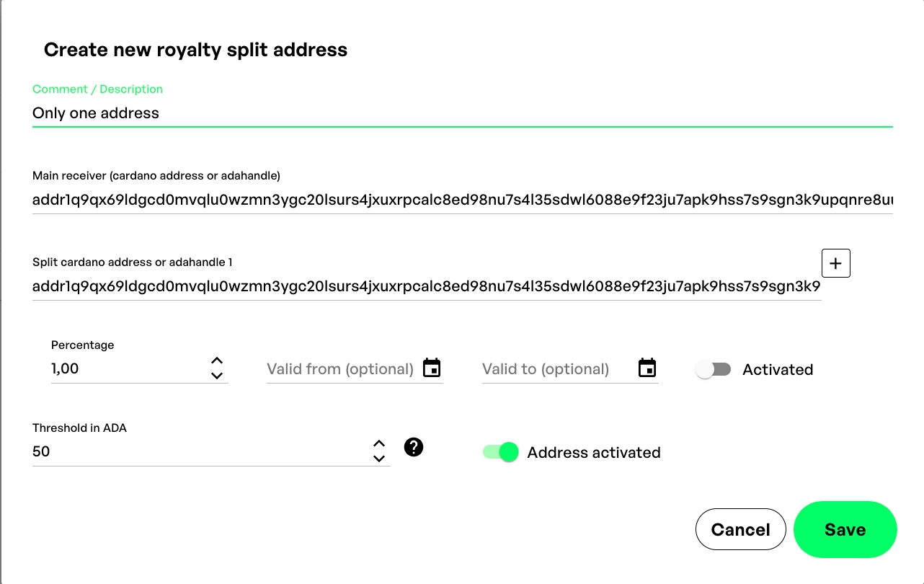Click the Address activated label text

click(594, 453)
